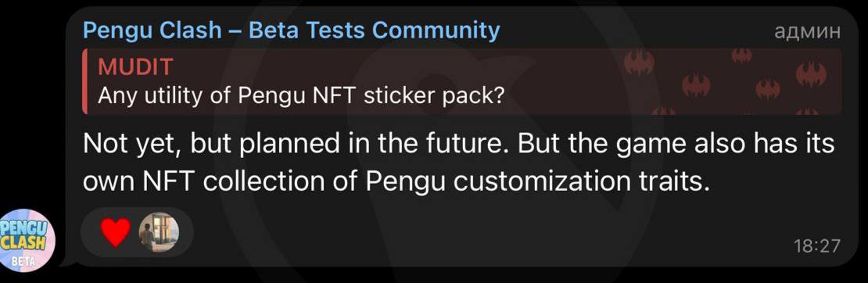Jump to quoted message about sticker pack utility

point(462,81)
